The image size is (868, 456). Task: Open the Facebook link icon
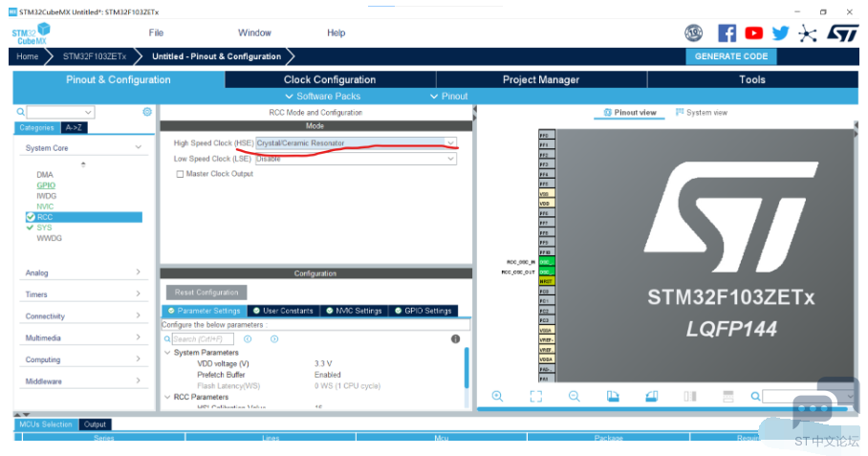coord(727,33)
